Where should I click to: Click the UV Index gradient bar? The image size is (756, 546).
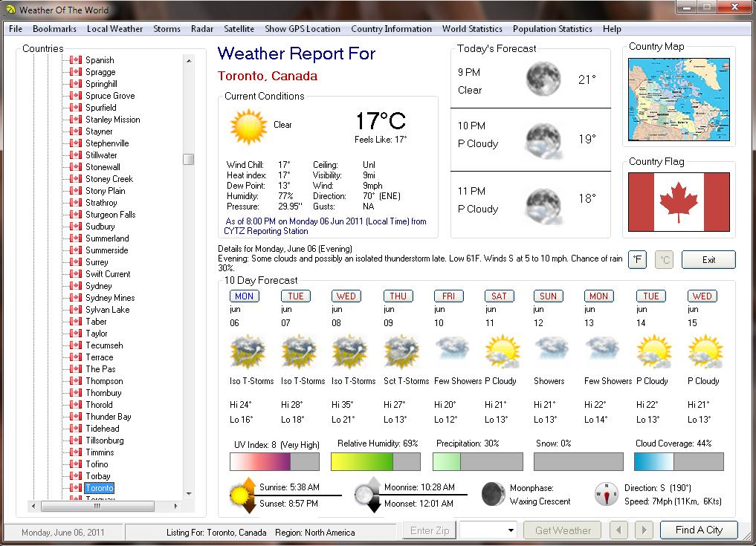(274, 461)
